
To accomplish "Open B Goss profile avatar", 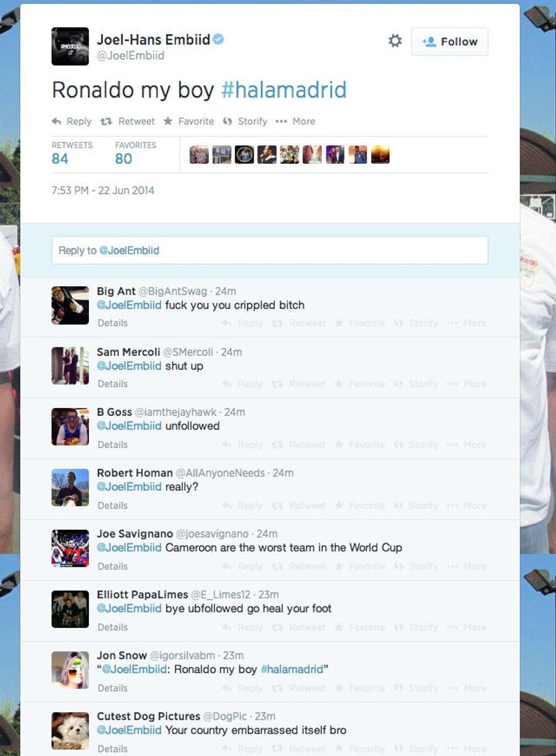I will 70,427.
